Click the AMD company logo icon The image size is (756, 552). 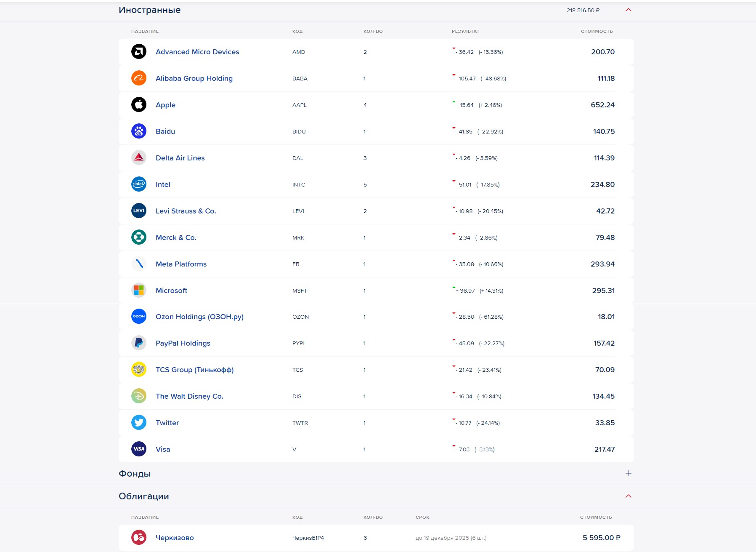[x=139, y=52]
